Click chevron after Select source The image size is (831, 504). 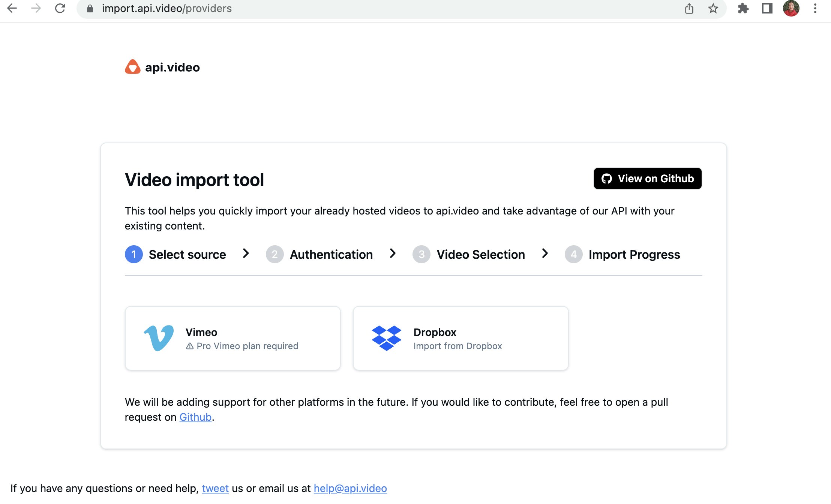coord(246,254)
